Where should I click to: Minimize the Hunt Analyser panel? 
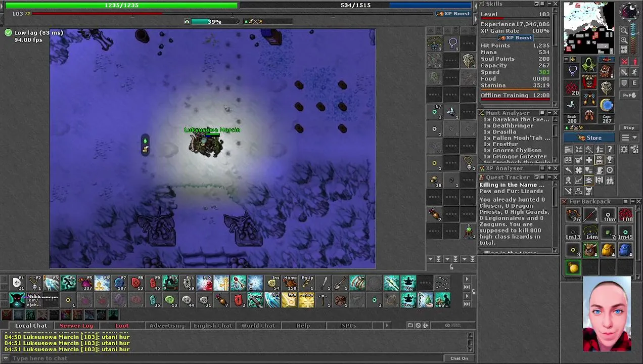click(549, 113)
